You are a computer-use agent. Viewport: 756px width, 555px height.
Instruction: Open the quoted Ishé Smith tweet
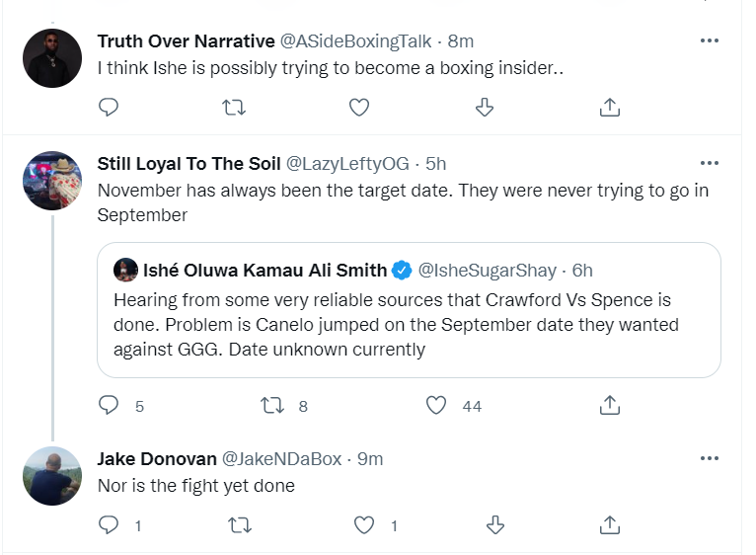(409, 324)
